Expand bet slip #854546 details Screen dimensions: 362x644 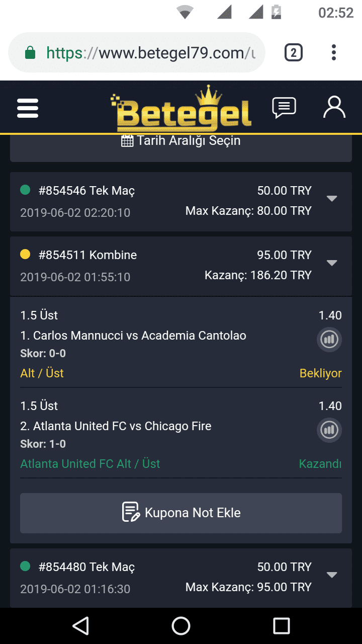click(x=332, y=199)
